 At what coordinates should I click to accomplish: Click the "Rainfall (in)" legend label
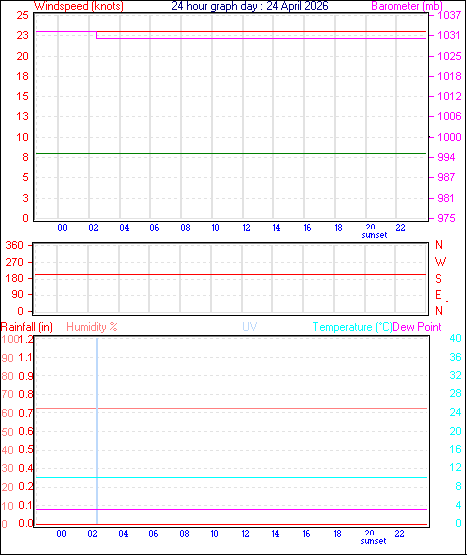point(27,327)
